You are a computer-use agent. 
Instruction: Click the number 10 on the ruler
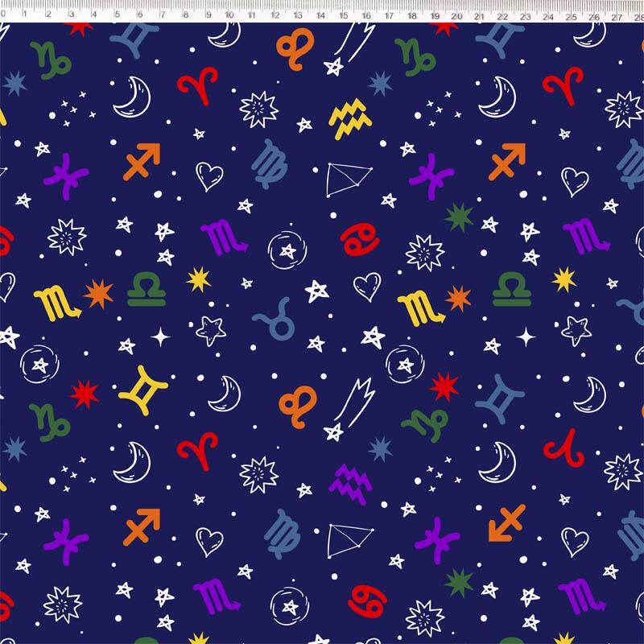(x=229, y=15)
